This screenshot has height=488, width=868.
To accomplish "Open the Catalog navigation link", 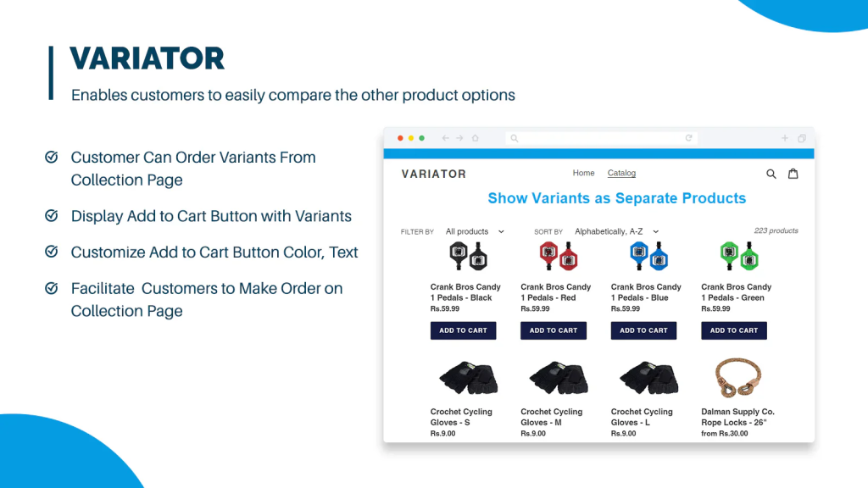I will (621, 173).
